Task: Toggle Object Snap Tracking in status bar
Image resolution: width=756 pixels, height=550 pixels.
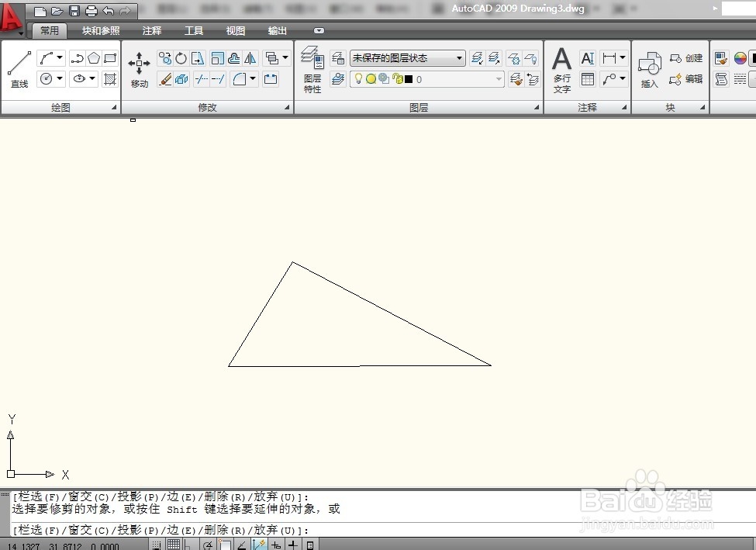Action: click(242, 545)
